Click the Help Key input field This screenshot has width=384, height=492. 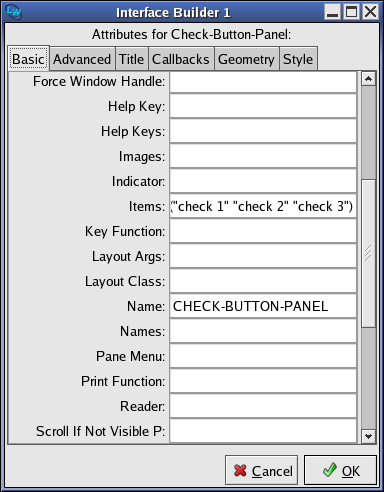click(263, 106)
